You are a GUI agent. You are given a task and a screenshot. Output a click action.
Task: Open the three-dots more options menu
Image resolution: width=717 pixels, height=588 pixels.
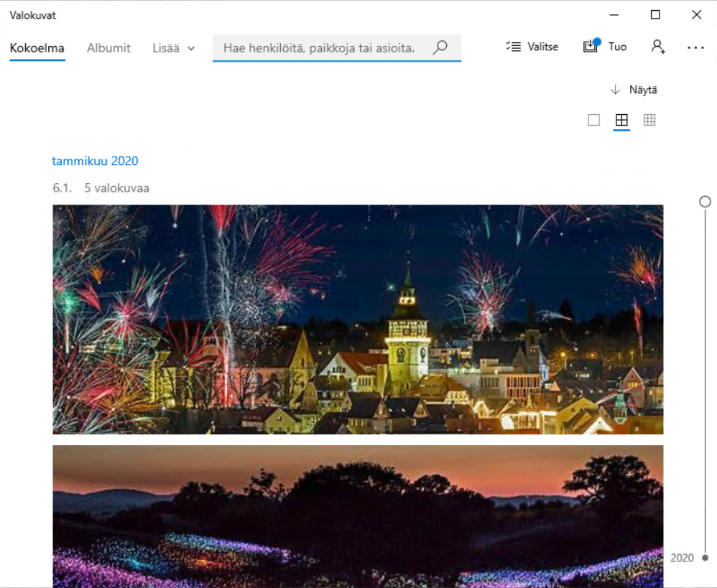point(695,47)
